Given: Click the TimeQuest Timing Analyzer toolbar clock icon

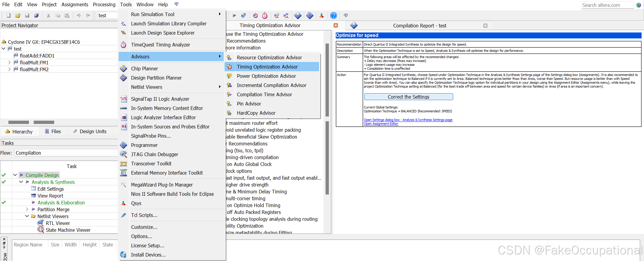Looking at the screenshot, I should click(265, 15).
